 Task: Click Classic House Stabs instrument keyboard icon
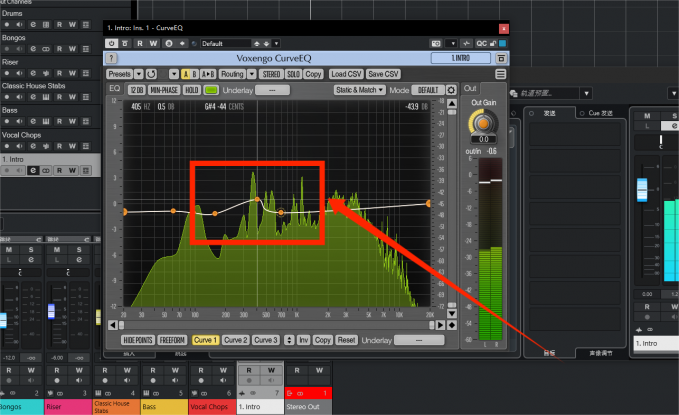45,97
